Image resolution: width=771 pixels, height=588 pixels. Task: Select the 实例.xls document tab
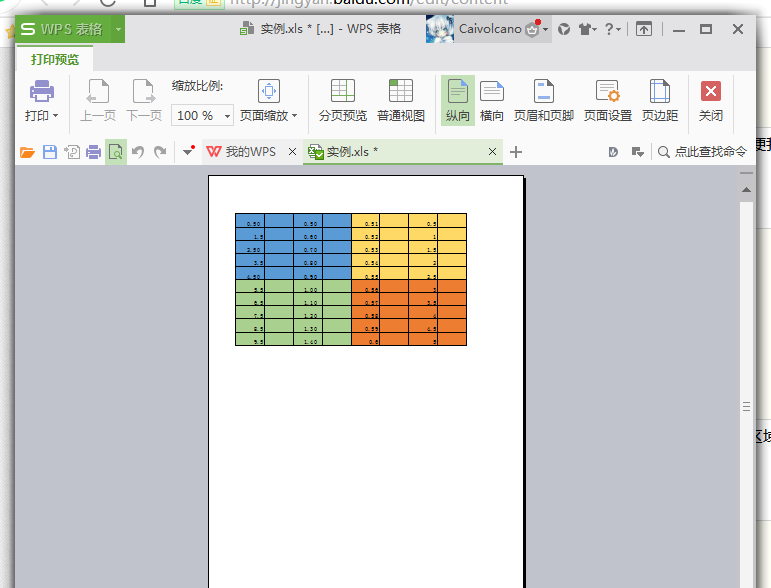click(x=350, y=152)
